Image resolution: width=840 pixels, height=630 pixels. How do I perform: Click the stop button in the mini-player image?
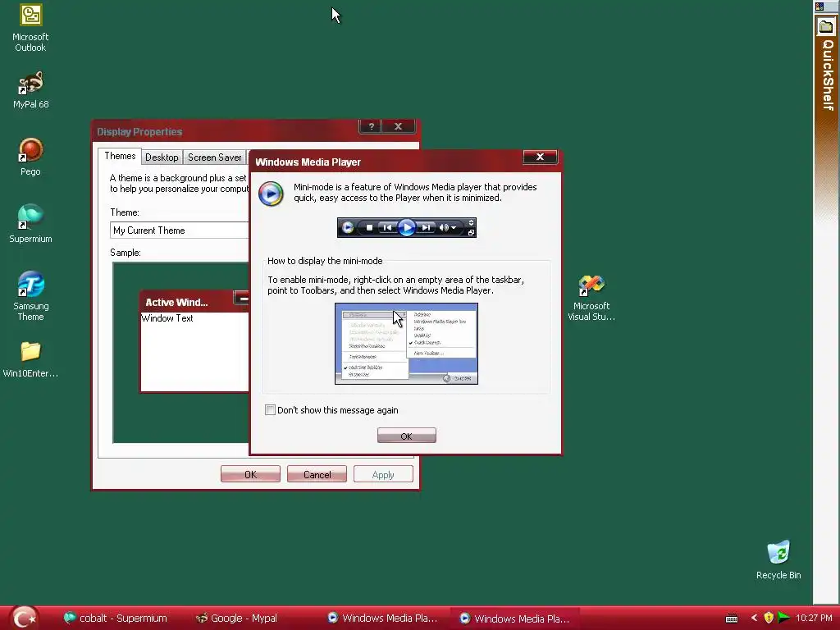coord(369,228)
